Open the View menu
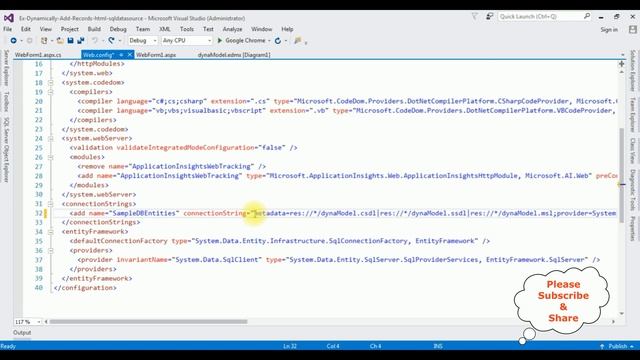Image resolution: width=640 pixels, height=360 pixels. pos(46,29)
